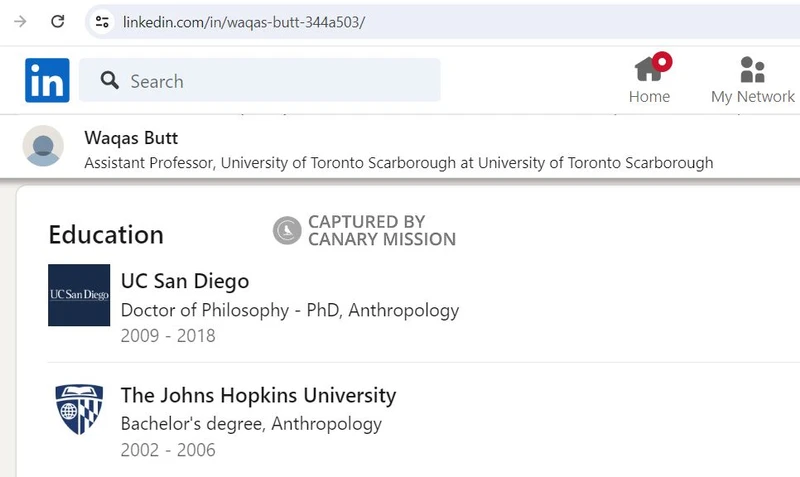Open the UC San Diego school link
The image size is (800, 477).
pos(185,281)
